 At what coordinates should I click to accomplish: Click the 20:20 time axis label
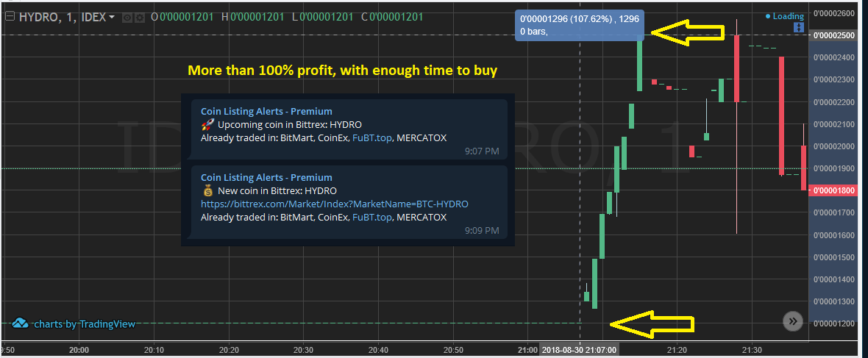tap(228, 350)
